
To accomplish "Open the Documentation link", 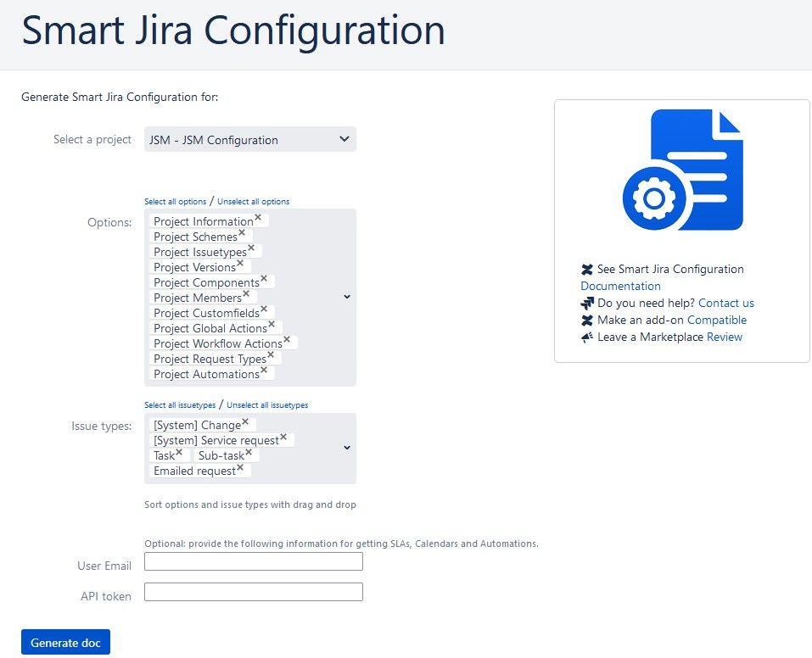I will (620, 286).
